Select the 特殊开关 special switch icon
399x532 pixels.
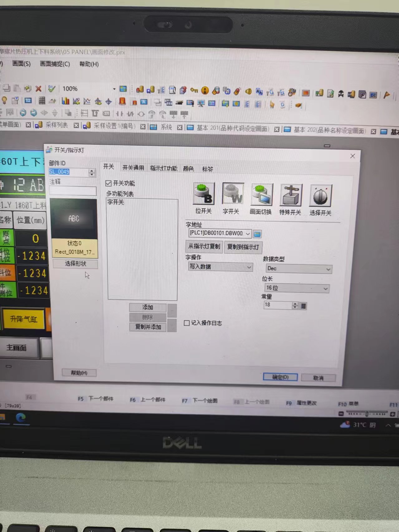pyautogui.click(x=291, y=195)
